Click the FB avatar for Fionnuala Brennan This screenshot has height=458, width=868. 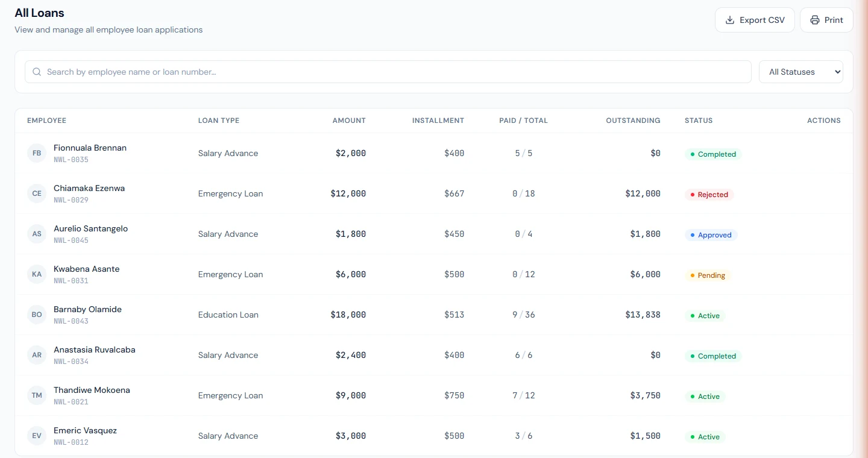37,153
